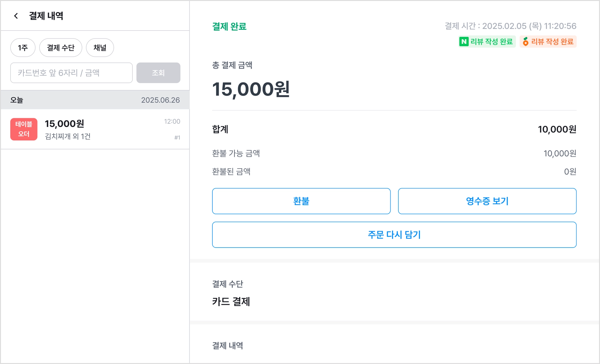Focus the card number / amount search field
Image resolution: width=600 pixels, height=364 pixels.
pyautogui.click(x=71, y=73)
